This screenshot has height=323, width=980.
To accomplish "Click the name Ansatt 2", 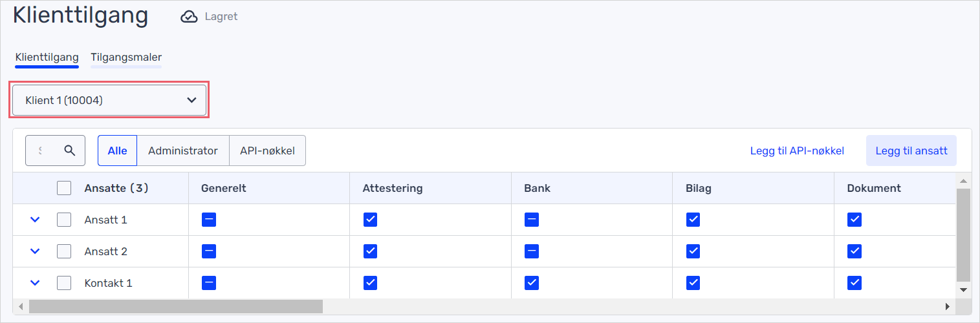I will (105, 251).
